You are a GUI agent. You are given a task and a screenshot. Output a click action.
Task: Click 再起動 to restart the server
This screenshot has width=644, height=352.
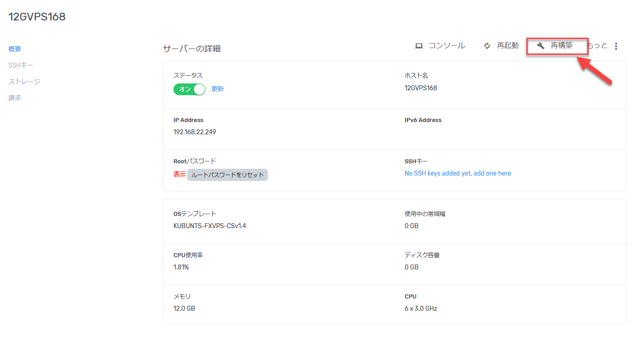(x=509, y=45)
